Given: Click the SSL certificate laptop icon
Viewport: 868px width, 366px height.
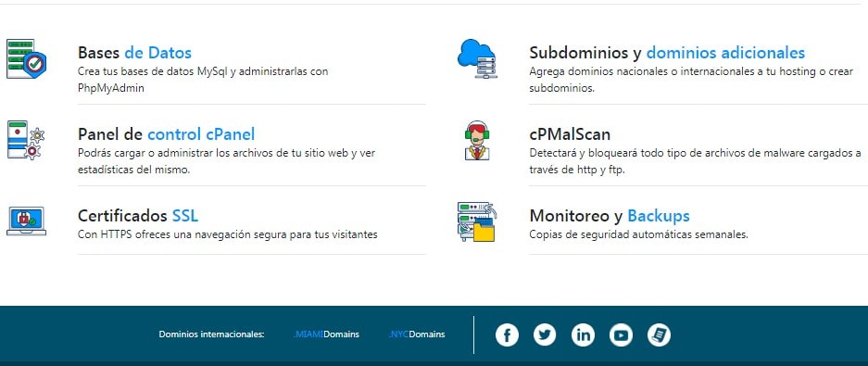Looking at the screenshot, I should (x=26, y=221).
